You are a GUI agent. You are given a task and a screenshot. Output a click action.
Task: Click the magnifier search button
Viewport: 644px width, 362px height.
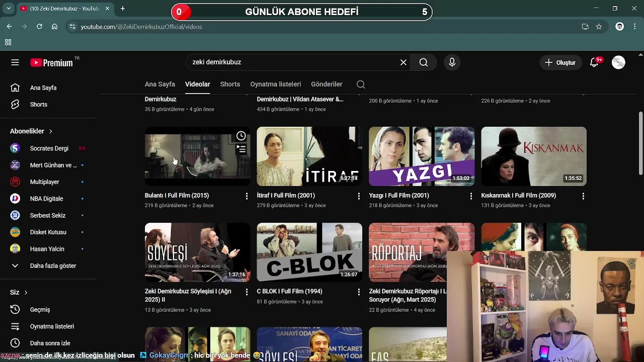click(424, 62)
